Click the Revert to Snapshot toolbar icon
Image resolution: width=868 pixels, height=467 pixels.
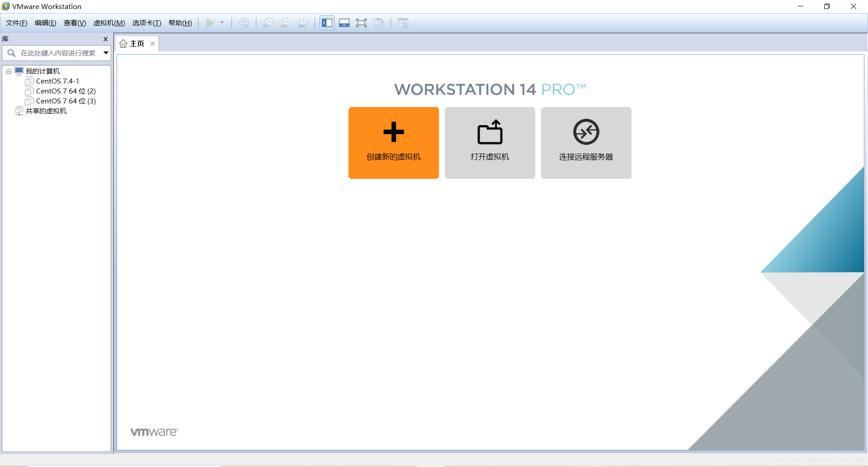[286, 23]
